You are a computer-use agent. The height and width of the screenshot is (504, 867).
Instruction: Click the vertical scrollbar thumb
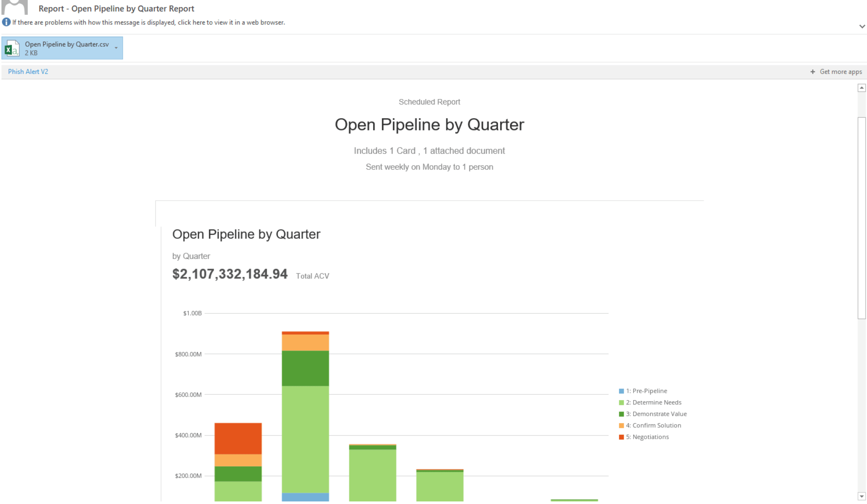pyautogui.click(x=862, y=218)
